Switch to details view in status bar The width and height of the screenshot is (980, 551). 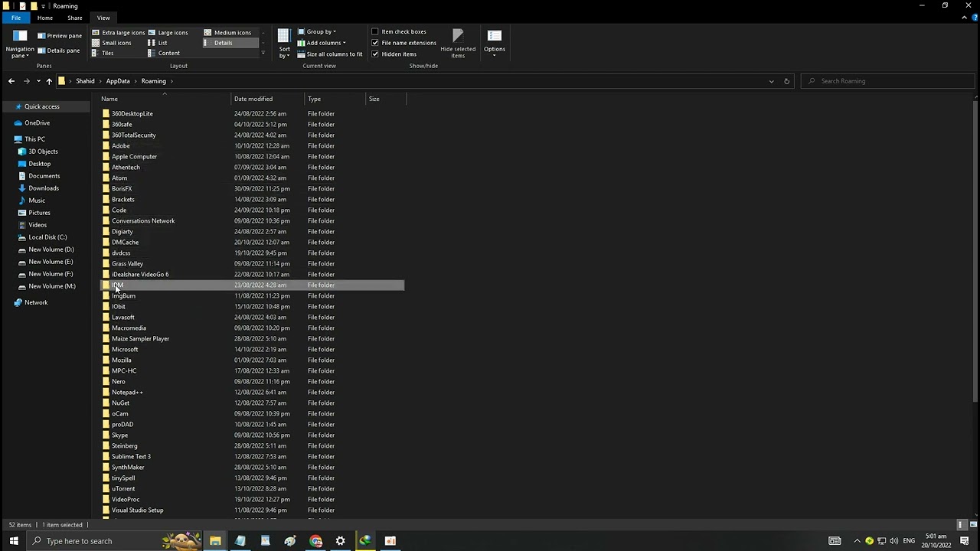(962, 525)
